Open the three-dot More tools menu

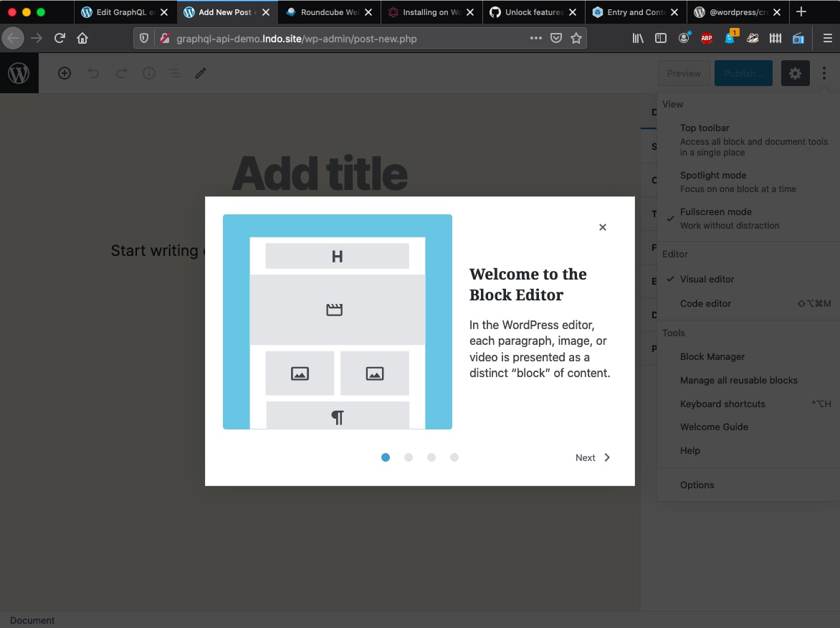(824, 73)
